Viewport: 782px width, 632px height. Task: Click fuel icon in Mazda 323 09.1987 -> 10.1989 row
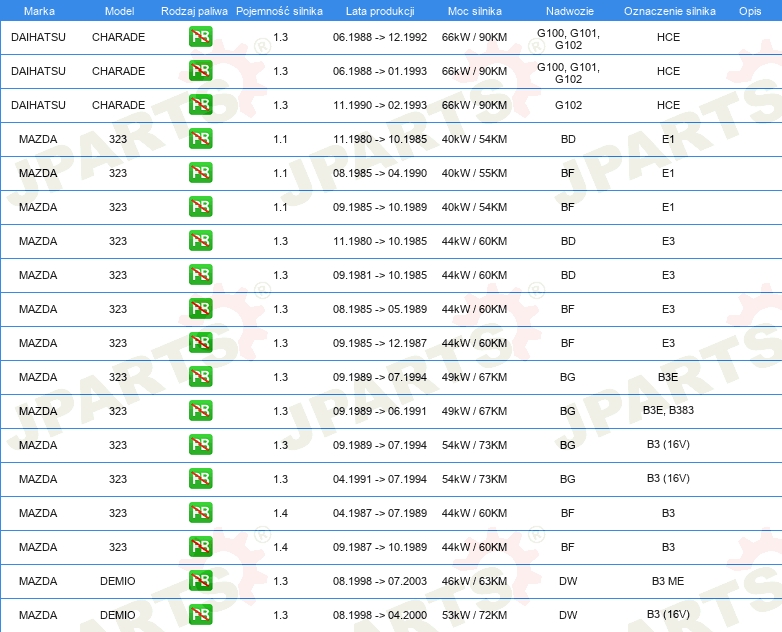(x=200, y=547)
